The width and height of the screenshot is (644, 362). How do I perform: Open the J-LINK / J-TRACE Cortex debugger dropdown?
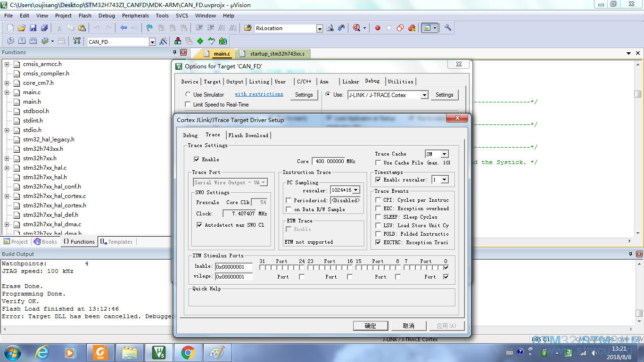click(424, 95)
